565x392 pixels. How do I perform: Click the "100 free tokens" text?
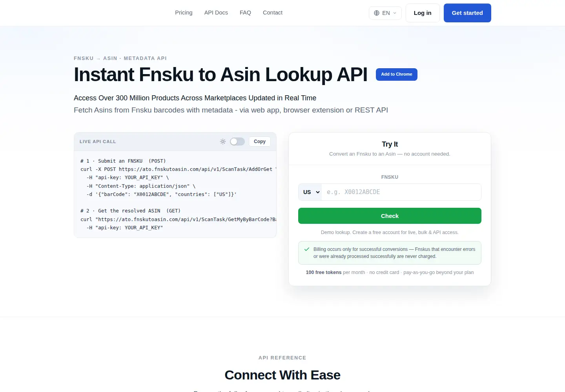tap(324, 272)
